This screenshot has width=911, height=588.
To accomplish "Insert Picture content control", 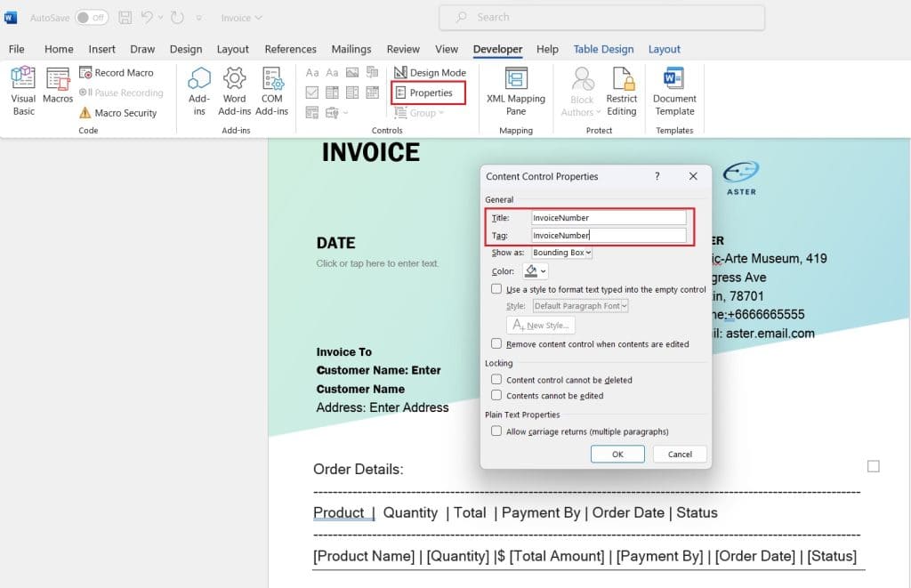I will (x=352, y=73).
